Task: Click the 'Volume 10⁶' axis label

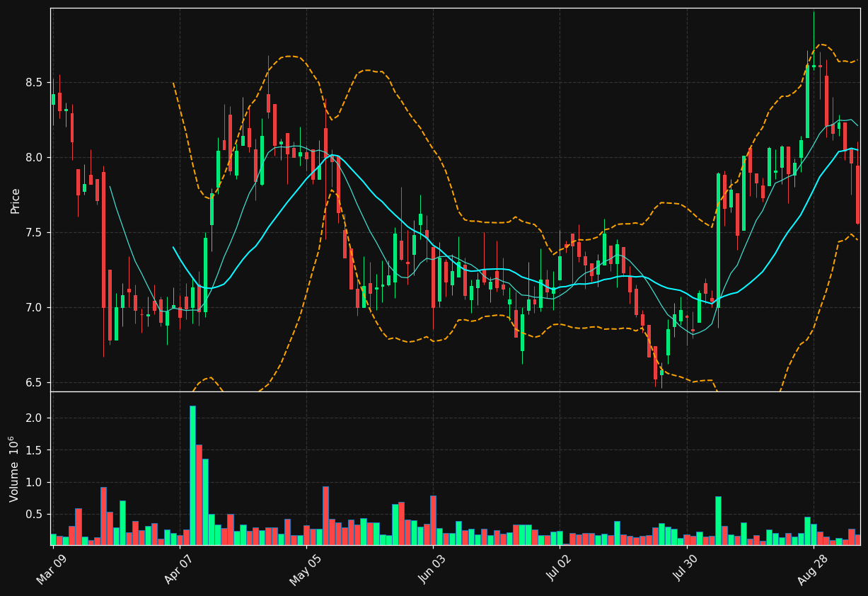Action: click(14, 469)
